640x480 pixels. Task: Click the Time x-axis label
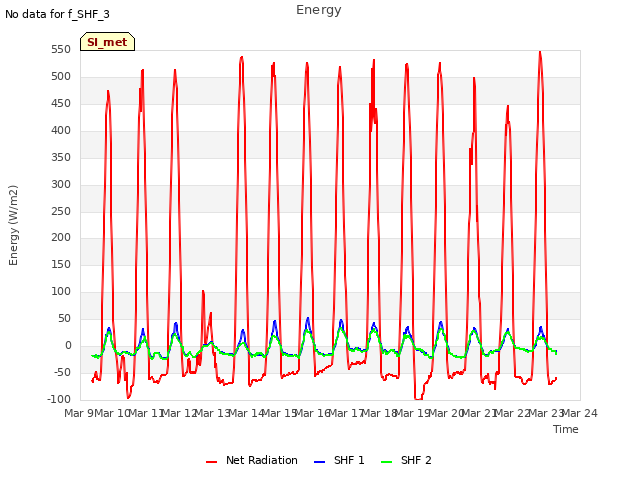(566, 429)
